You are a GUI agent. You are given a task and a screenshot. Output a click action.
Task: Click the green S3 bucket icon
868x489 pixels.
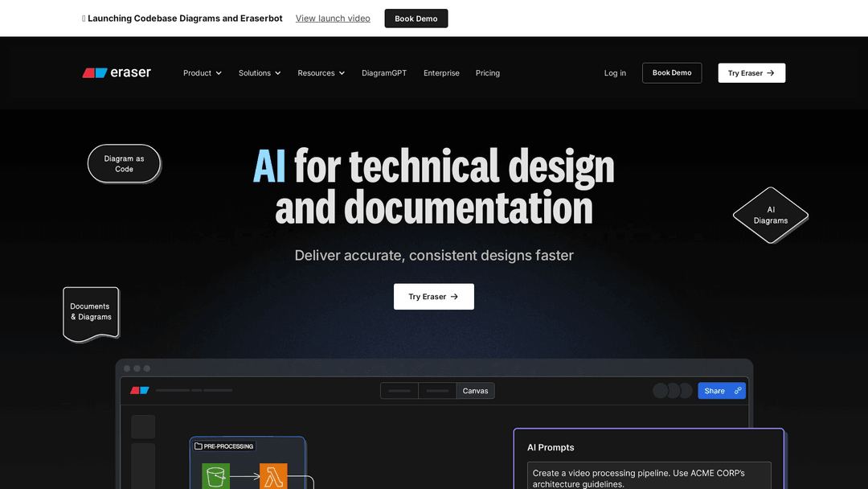coord(216,476)
